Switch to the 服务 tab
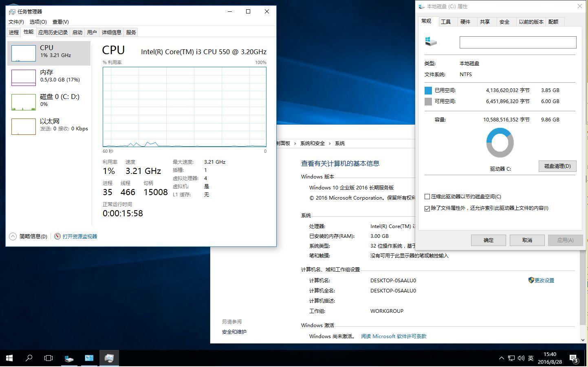588x367 pixels. tap(131, 33)
